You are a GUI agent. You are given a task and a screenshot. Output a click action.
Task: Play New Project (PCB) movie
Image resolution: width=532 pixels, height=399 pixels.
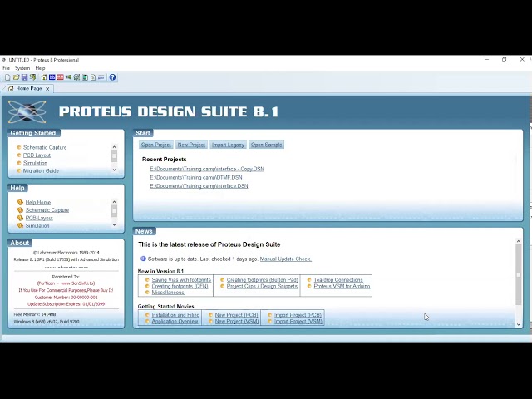(x=236, y=315)
